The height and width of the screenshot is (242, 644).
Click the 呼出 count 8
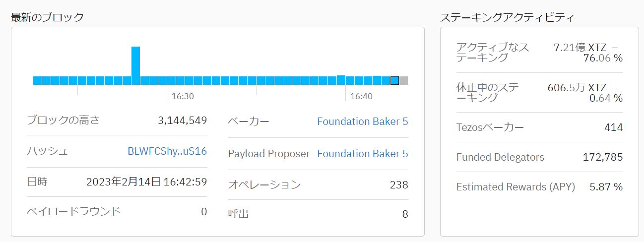coord(405,214)
